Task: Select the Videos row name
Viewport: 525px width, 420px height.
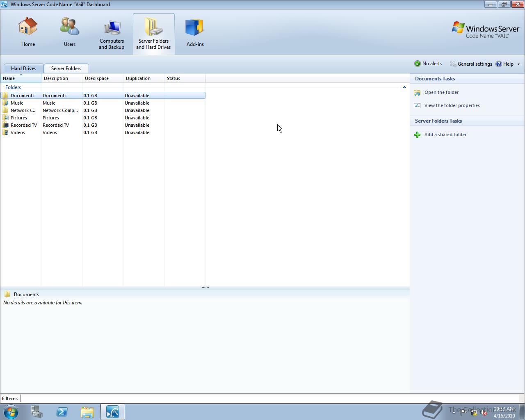Action: click(x=18, y=132)
